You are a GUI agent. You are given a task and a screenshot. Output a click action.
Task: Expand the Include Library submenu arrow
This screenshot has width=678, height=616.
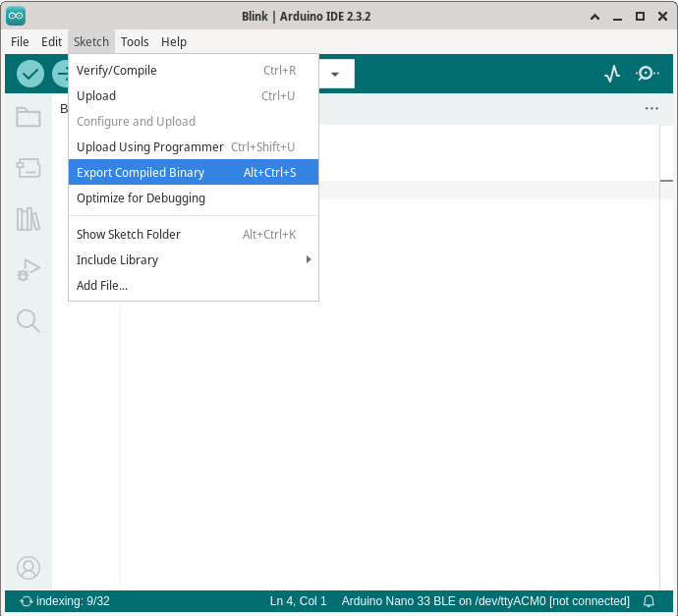[309, 259]
